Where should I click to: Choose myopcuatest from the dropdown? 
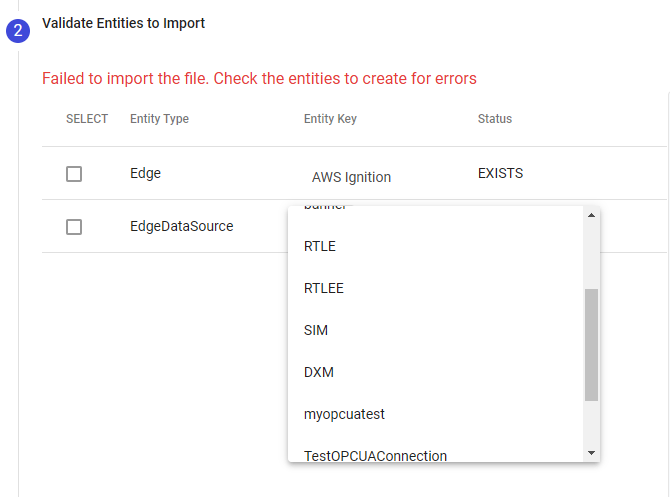pos(344,414)
